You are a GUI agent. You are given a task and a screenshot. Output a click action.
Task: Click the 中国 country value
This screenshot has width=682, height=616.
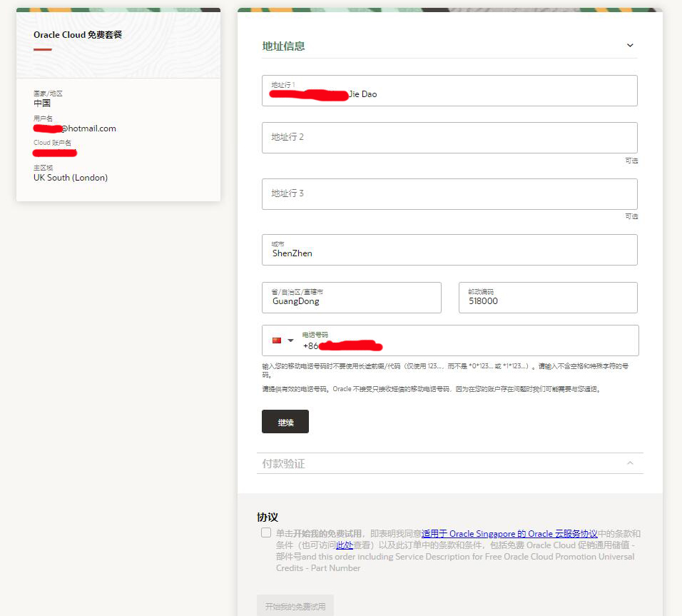pos(42,103)
